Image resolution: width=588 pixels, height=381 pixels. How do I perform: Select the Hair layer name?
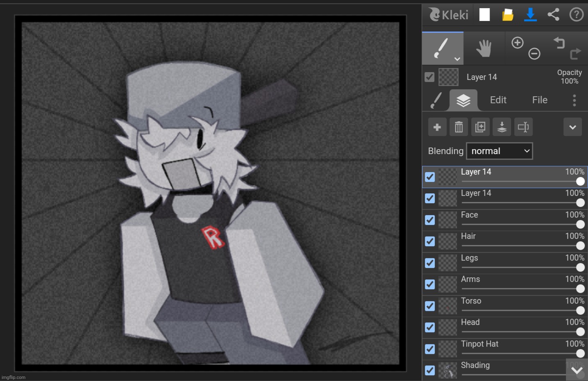[468, 236]
